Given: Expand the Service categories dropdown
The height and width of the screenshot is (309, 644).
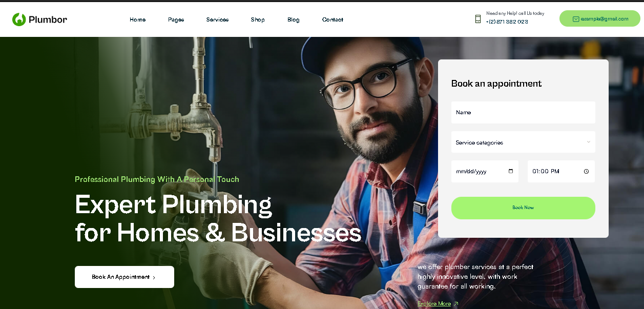Looking at the screenshot, I should (x=523, y=142).
